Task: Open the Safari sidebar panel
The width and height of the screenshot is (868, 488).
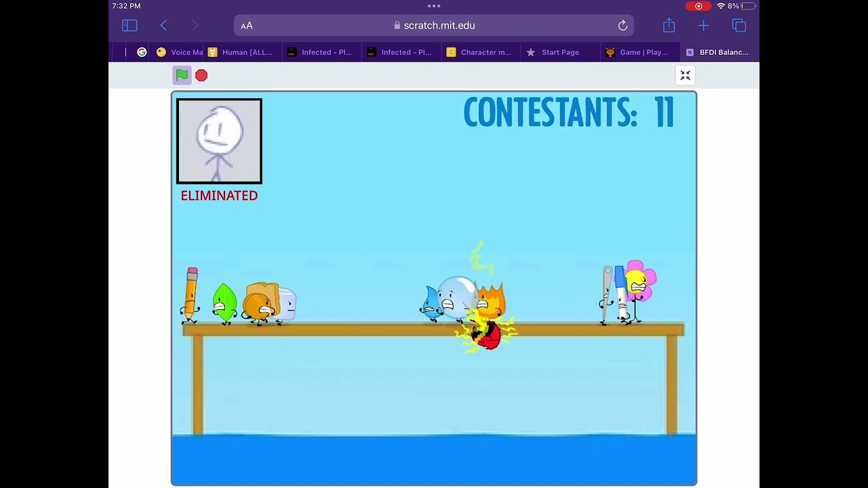Action: coord(130,26)
